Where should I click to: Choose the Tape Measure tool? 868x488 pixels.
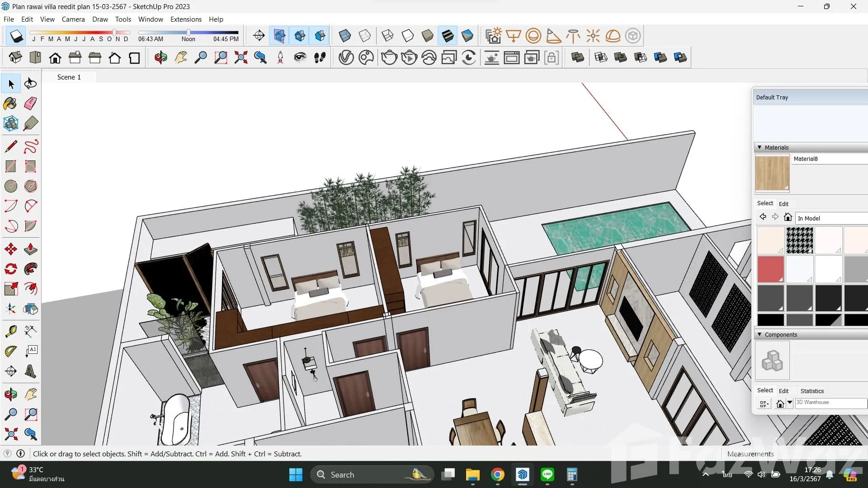[x=10, y=331]
